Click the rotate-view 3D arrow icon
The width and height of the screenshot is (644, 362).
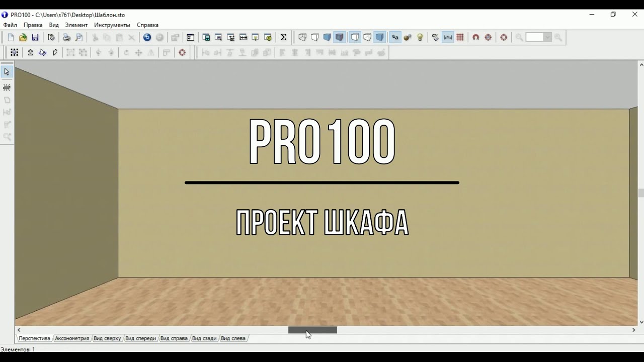click(x=42, y=52)
